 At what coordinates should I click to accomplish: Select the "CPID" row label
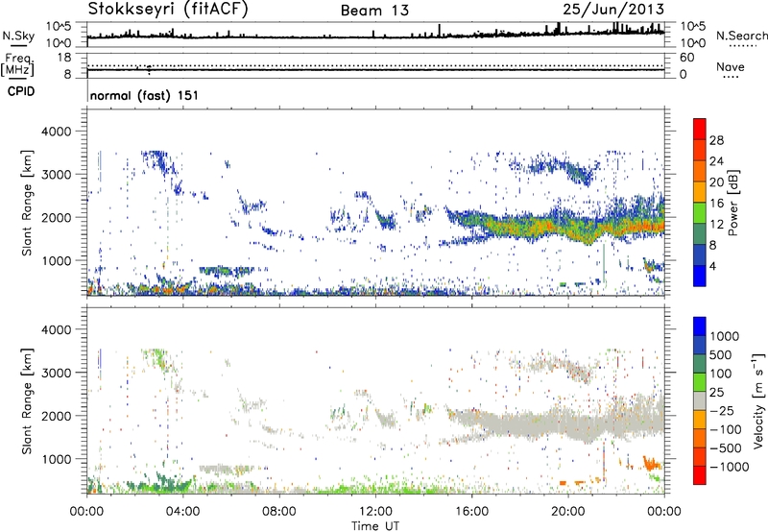[21, 91]
